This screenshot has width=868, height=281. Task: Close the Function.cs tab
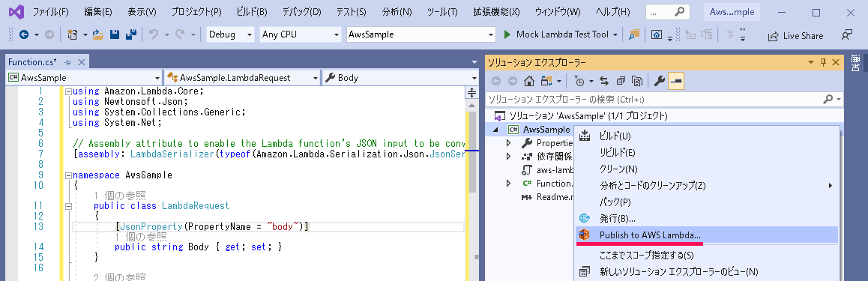coord(82,62)
